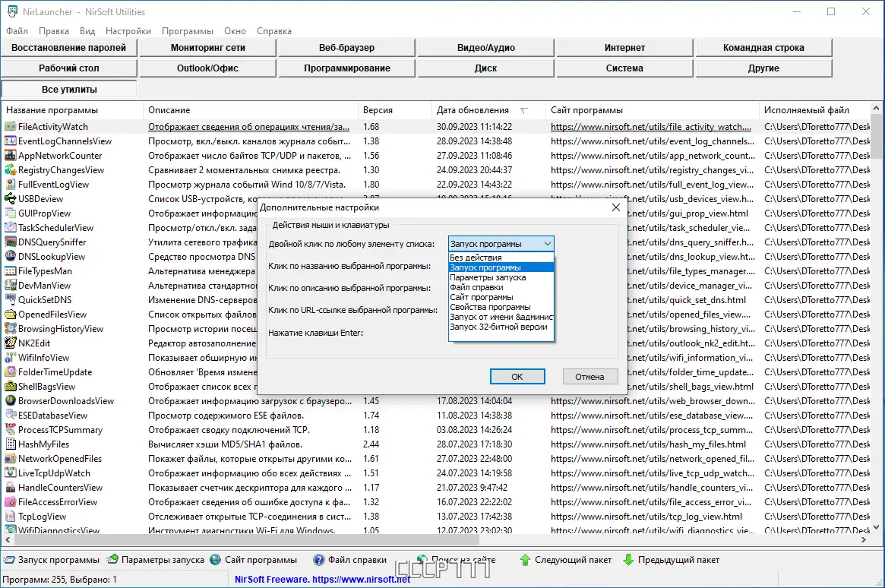Choose 'Запуск 32-битной версии' option
Screen dimensions: 885x588
(501, 326)
